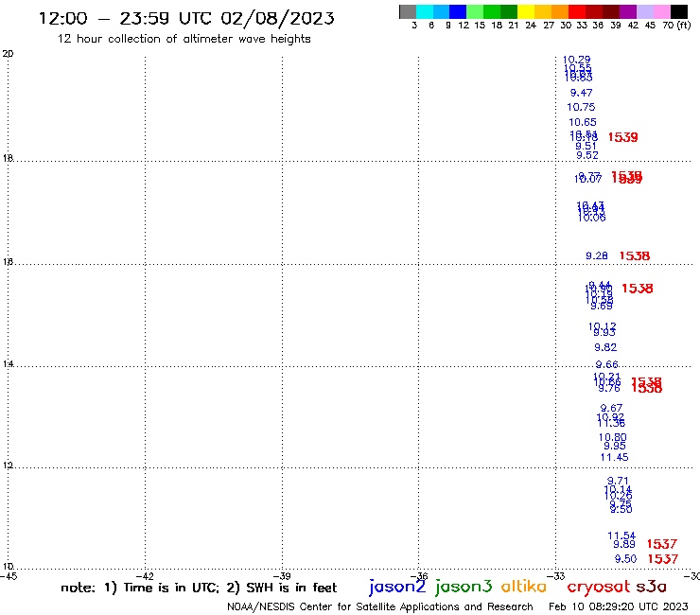Click the orange swatch in the color scale
Image resolution: width=700 pixels, height=615 pixels.
(560, 11)
